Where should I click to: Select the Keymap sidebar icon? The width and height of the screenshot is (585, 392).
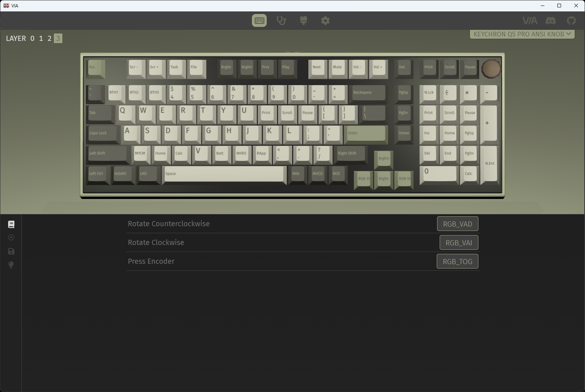[x=11, y=224]
